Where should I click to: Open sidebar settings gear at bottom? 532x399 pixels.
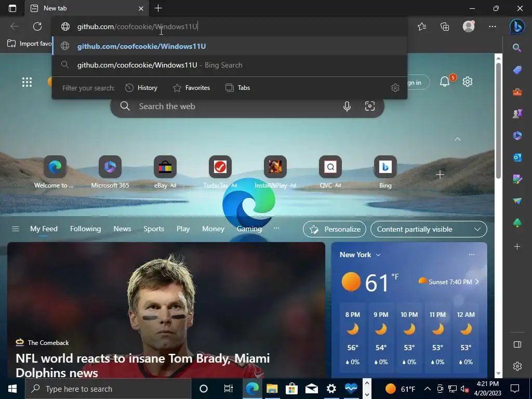pyautogui.click(x=517, y=366)
